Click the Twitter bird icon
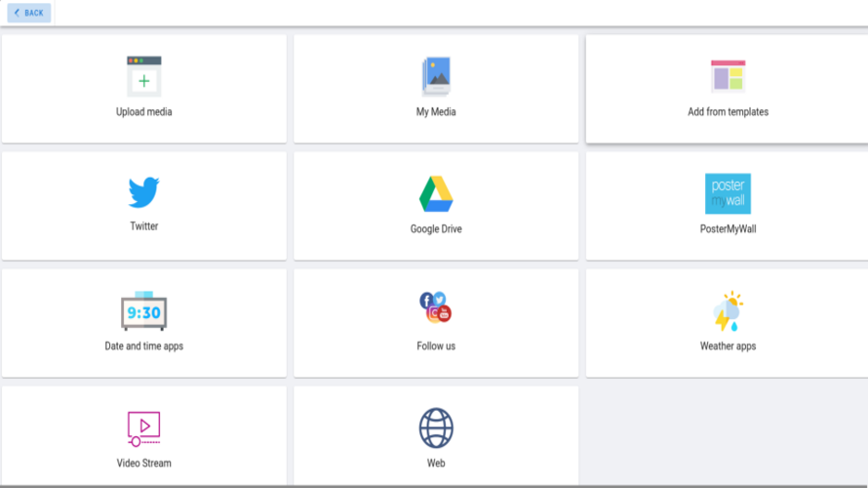Screen dimensions: 868x488 tap(144, 192)
